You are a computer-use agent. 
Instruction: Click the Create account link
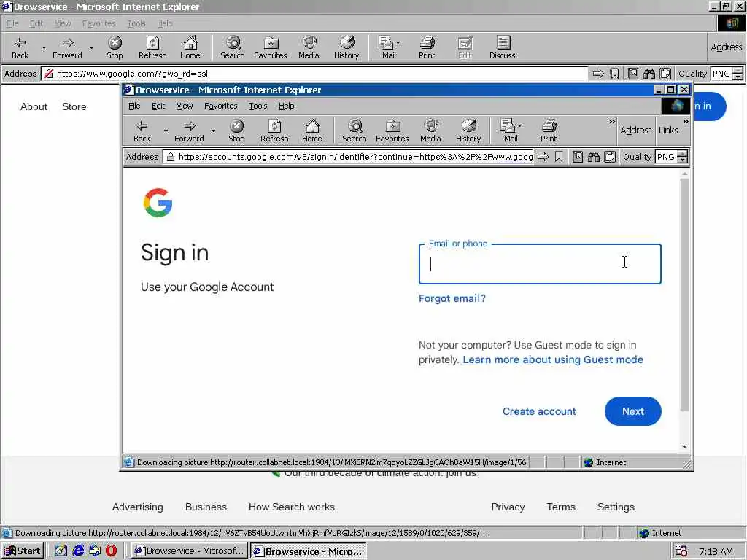539,411
